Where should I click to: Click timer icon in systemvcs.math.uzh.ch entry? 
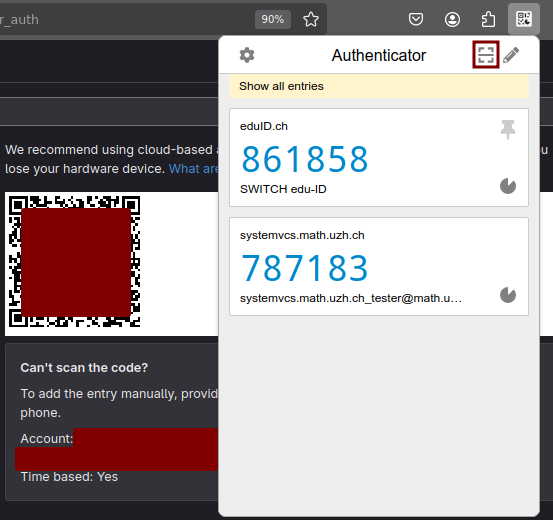click(508, 295)
